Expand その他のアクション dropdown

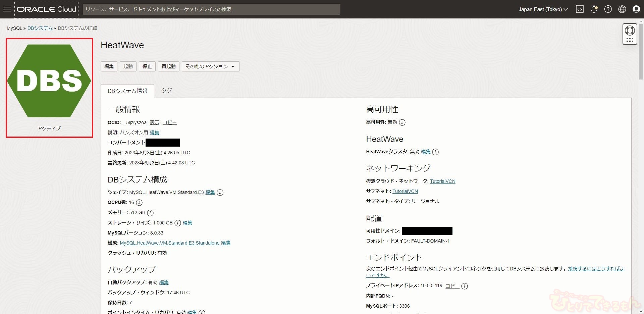[x=210, y=66]
